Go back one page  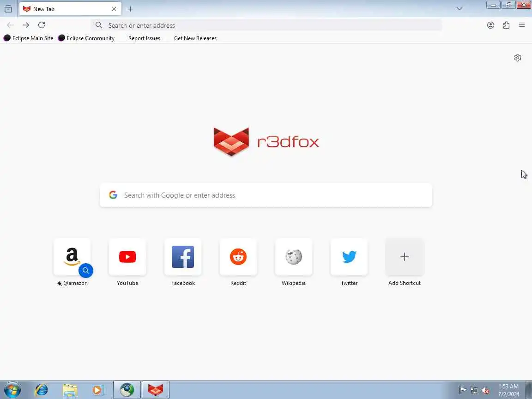click(x=10, y=25)
